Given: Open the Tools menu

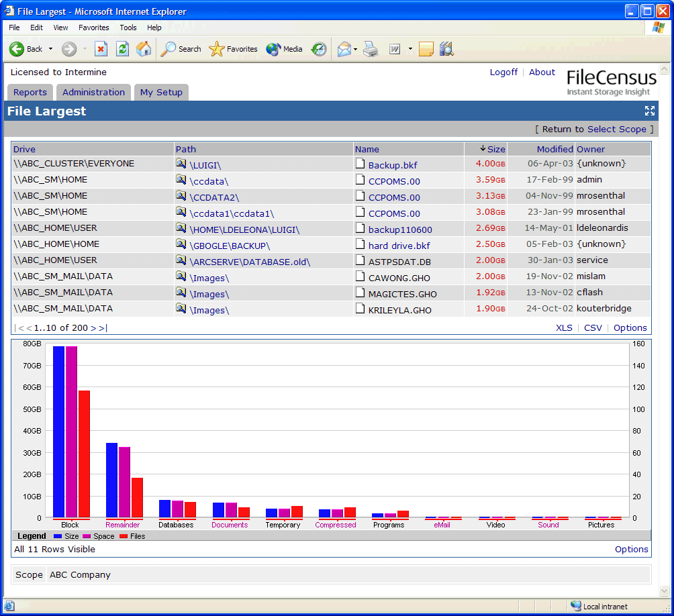Looking at the screenshot, I should click(x=128, y=28).
